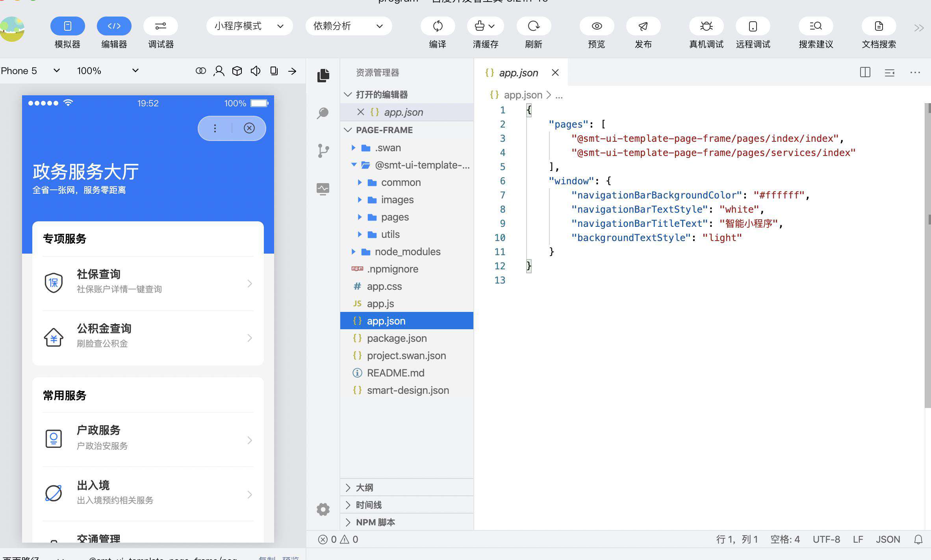Click the editor layout lines icon
Viewport: 931px width, 560px height.
click(890, 73)
